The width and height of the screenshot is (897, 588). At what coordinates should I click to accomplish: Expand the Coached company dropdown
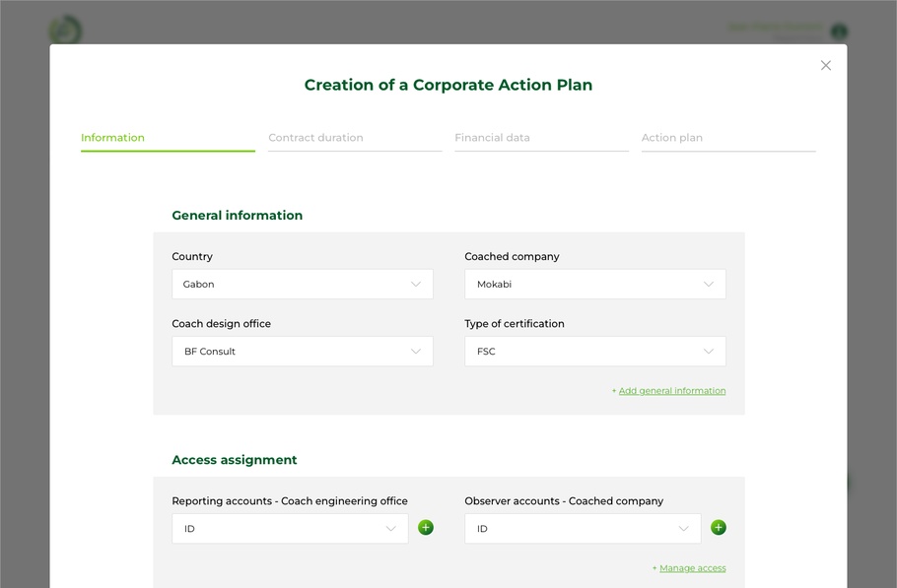click(x=594, y=285)
